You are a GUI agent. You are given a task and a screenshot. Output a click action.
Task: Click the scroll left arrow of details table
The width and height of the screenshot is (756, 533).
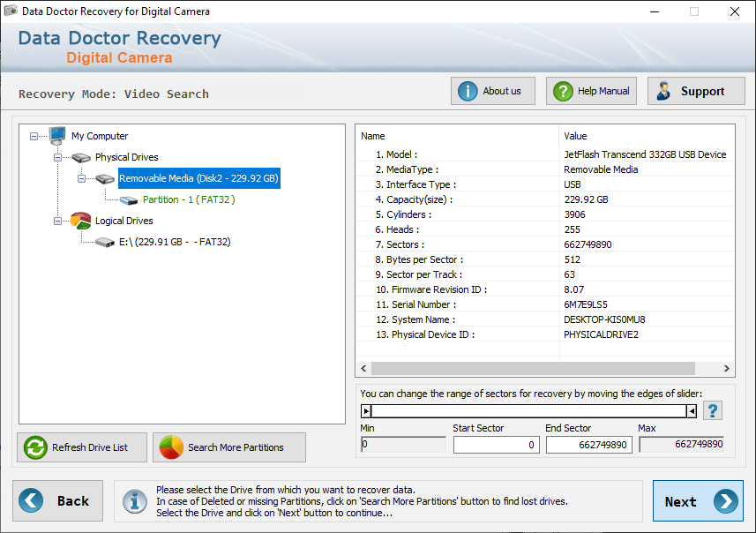[363, 369]
